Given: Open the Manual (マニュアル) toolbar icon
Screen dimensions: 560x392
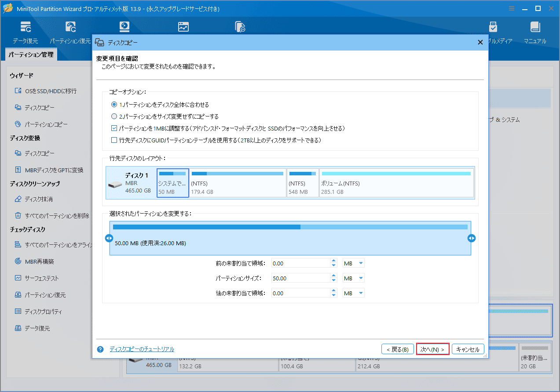Looking at the screenshot, I should click(x=535, y=33).
